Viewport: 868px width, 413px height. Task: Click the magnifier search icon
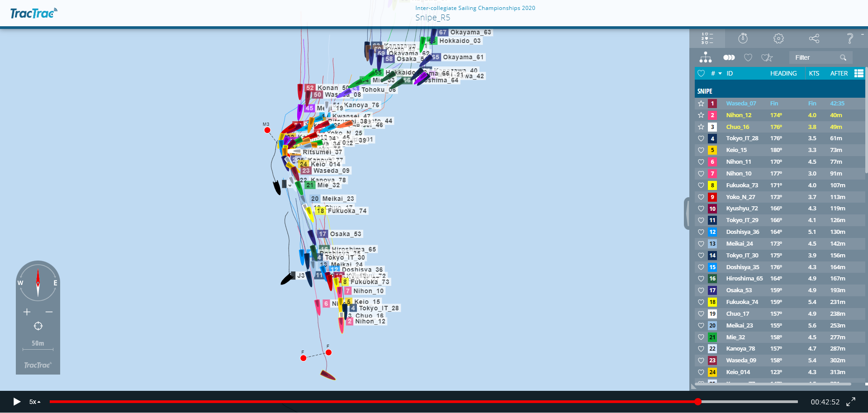843,57
